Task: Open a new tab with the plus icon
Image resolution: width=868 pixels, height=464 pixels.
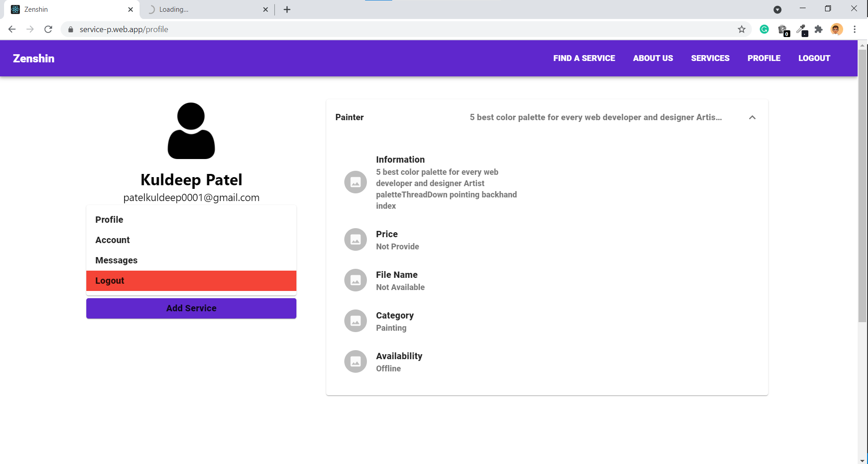Action: point(287,9)
